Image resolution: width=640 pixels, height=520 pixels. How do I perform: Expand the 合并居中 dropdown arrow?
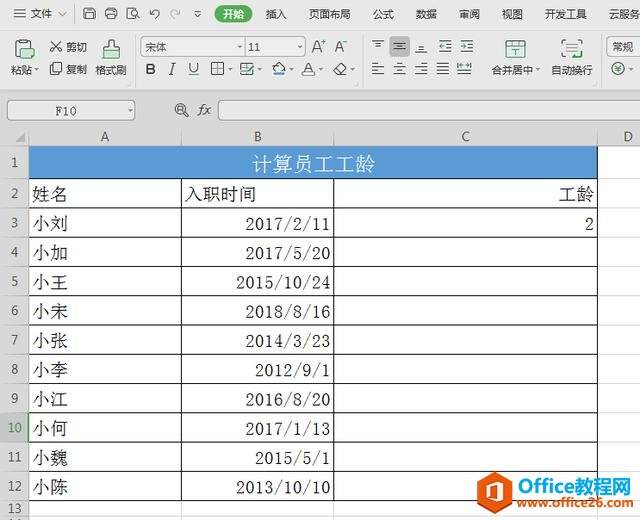click(538, 70)
